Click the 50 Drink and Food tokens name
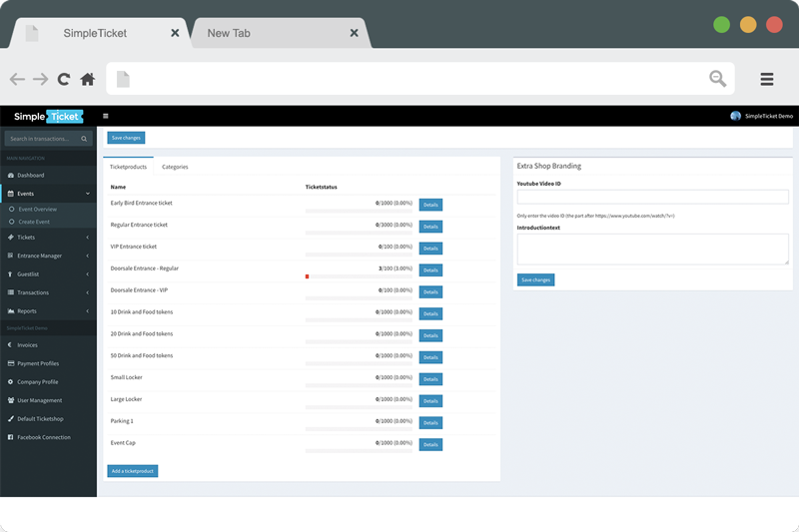The height and width of the screenshot is (532, 799). coord(142,355)
